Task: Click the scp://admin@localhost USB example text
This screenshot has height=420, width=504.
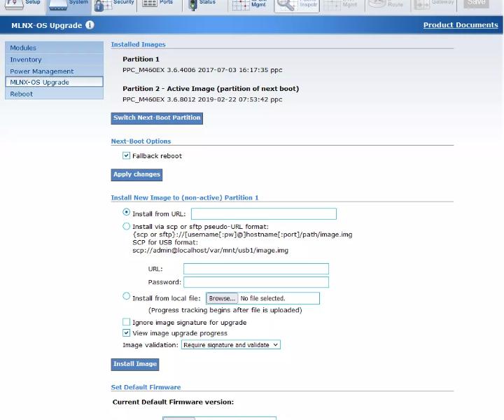Action: [x=211, y=251]
